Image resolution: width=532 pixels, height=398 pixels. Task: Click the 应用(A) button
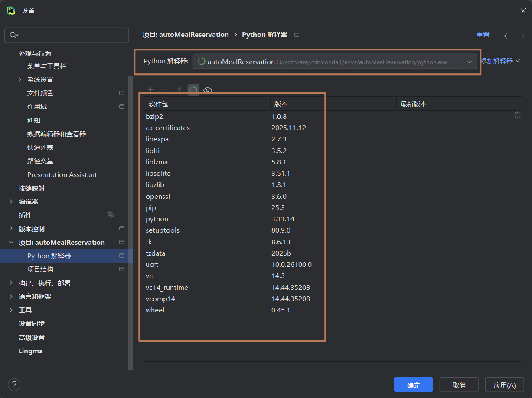pyautogui.click(x=504, y=385)
